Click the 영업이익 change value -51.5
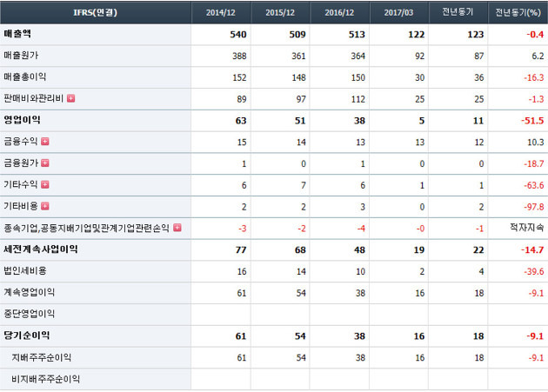Screen dimensions: 548x392 [x=532, y=121]
